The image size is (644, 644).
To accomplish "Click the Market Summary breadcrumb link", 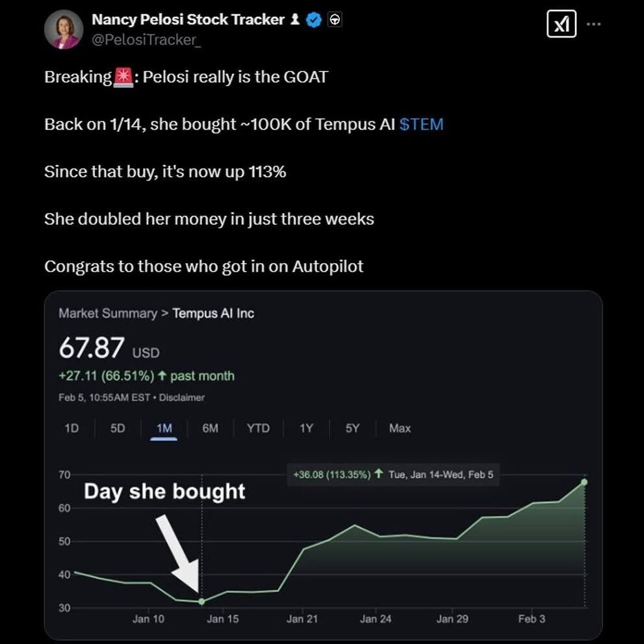I will 108,313.
